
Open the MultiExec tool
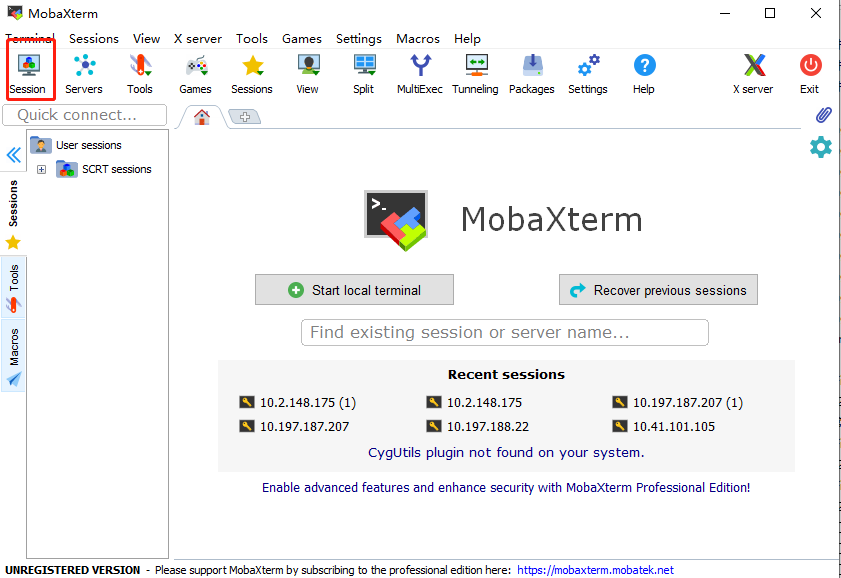click(x=420, y=73)
